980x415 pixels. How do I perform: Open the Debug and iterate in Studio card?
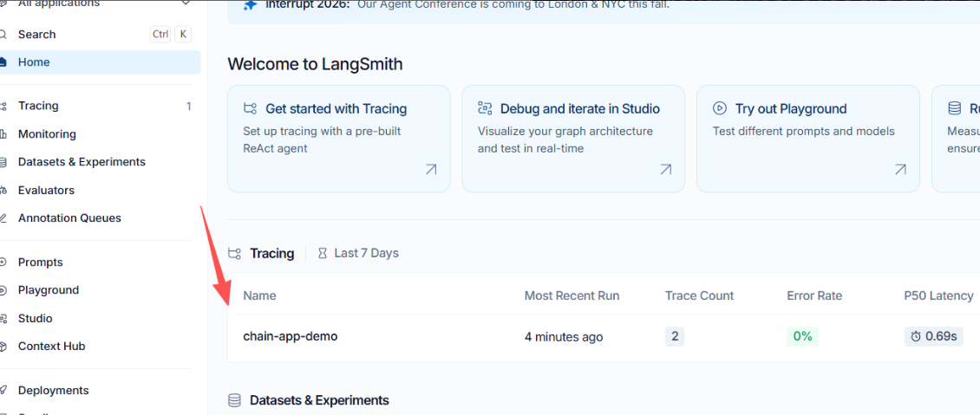(x=573, y=139)
